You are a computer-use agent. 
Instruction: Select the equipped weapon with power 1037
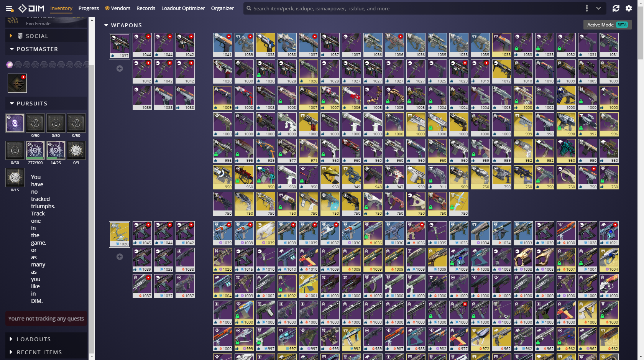coord(120,46)
